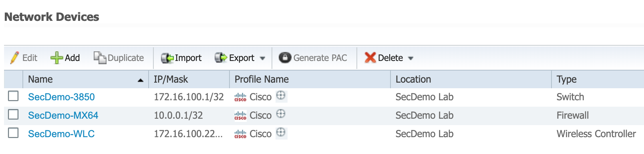Click the Generate PAC button label

(320, 58)
